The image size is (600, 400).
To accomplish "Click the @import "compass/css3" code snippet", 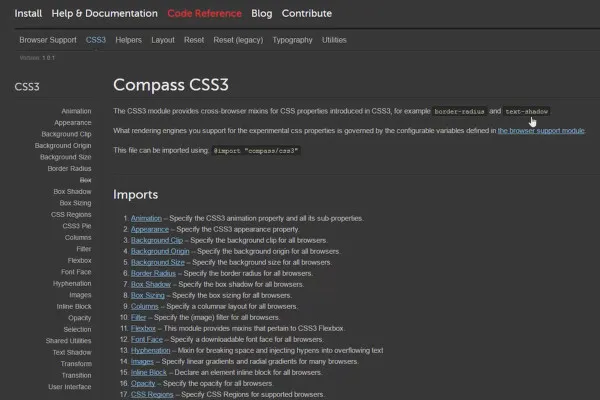I will coord(256,151).
